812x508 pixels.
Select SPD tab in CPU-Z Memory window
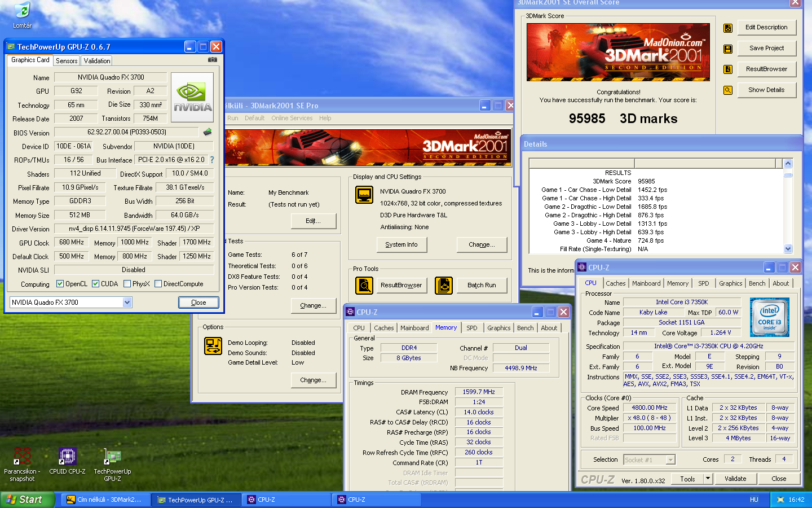pyautogui.click(x=472, y=328)
